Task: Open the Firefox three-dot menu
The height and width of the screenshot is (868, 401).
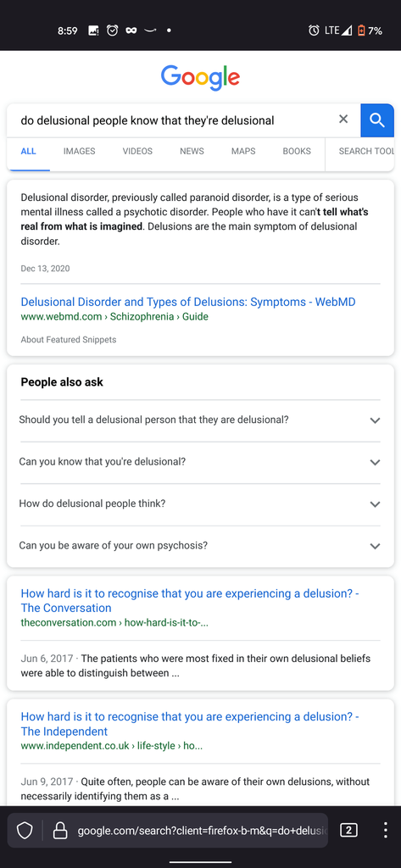Action: coord(386,830)
